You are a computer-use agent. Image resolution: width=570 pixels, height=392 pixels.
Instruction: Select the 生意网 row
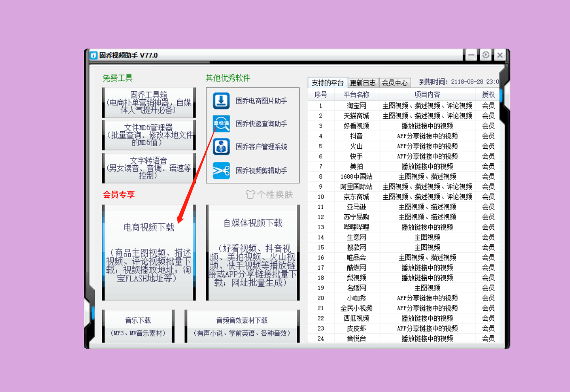403,237
